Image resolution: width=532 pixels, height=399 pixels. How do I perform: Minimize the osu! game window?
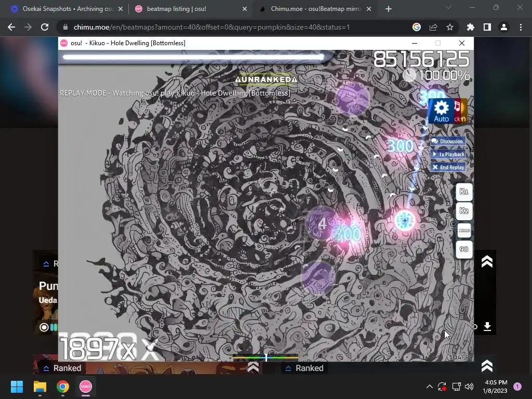click(x=414, y=43)
